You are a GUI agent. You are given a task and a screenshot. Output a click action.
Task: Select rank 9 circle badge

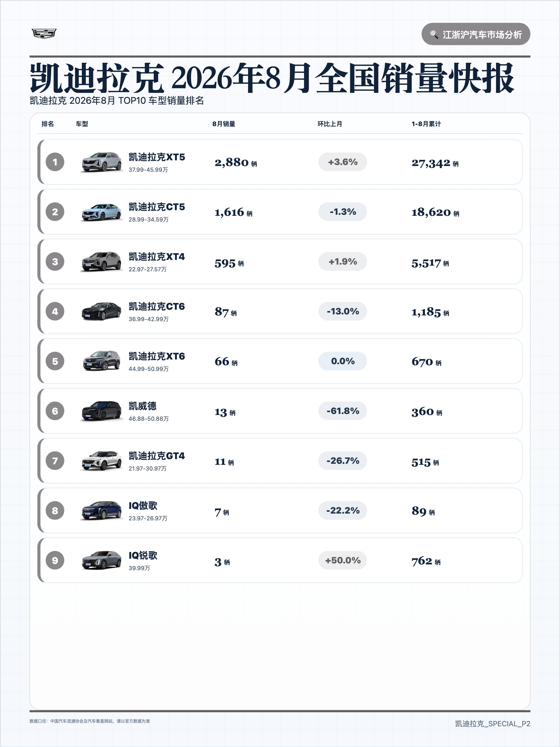point(55,560)
